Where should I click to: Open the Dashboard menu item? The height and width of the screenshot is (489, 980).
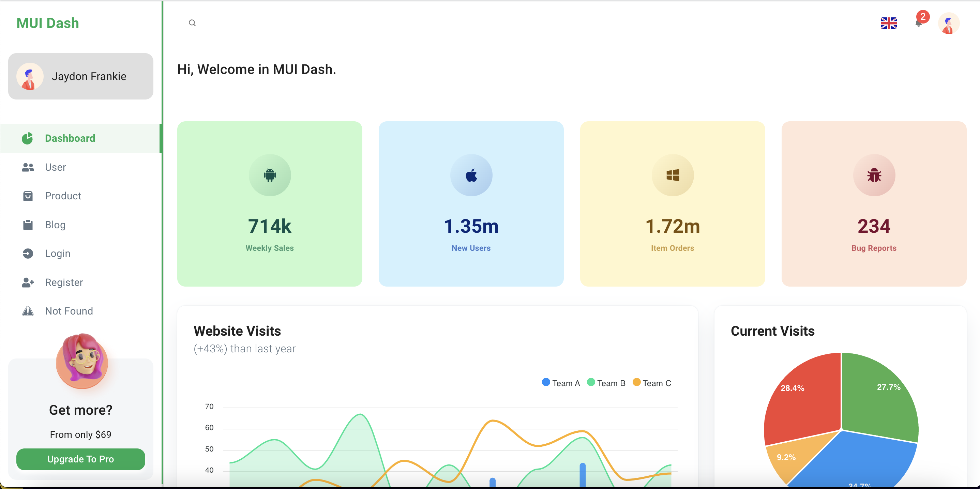(x=81, y=138)
